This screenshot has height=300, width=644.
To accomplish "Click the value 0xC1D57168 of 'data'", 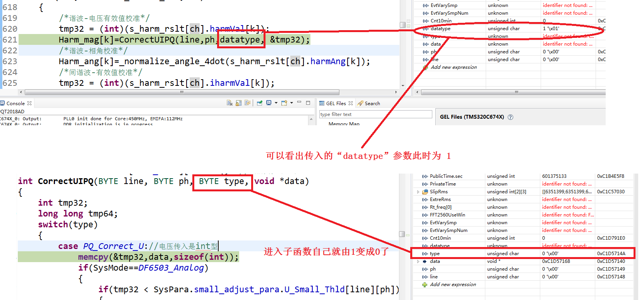I will click(556, 261).
